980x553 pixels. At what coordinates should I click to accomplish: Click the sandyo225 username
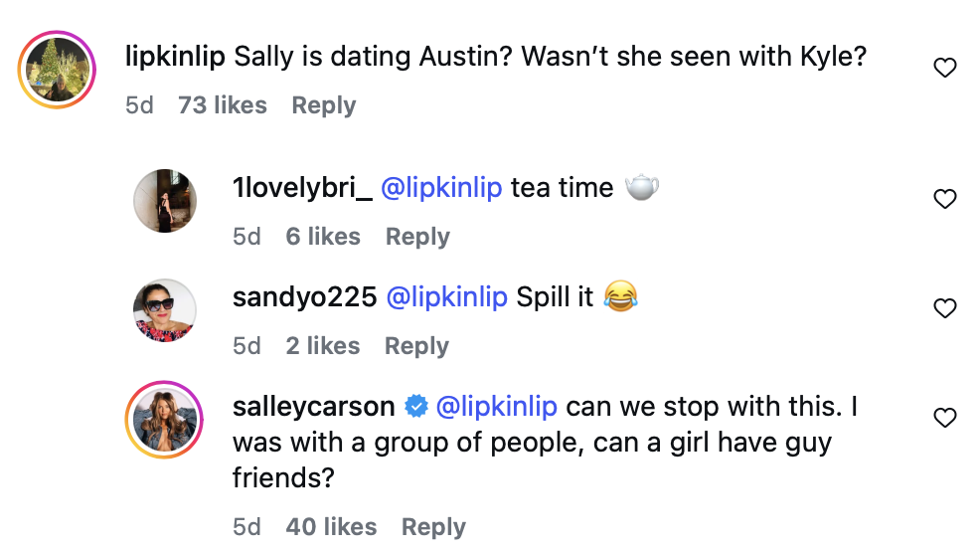[304, 296]
